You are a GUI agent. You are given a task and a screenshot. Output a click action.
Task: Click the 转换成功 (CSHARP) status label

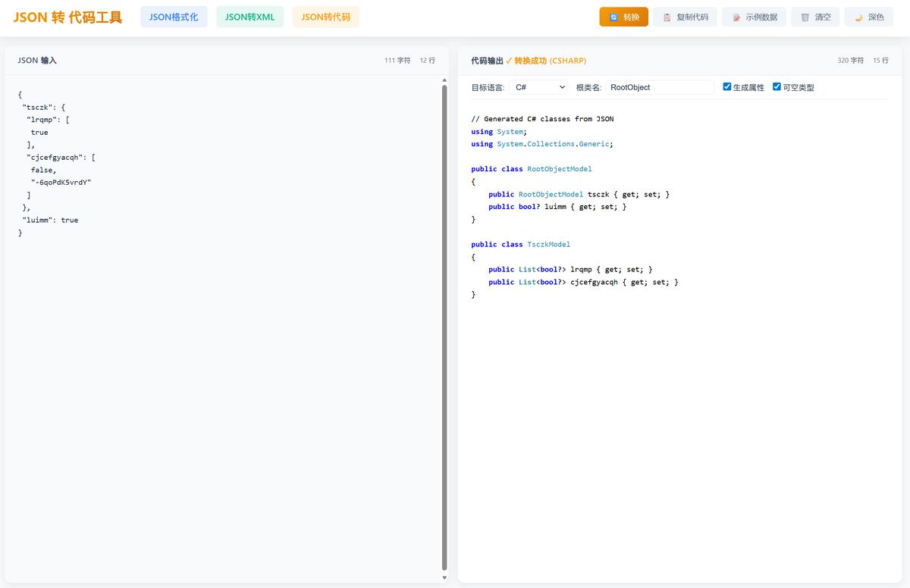pos(550,61)
